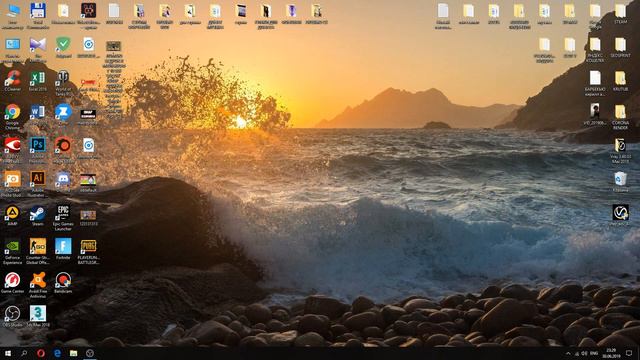Open the video file thumbnail icon
Screen dimensions: 640x360
(595, 111)
